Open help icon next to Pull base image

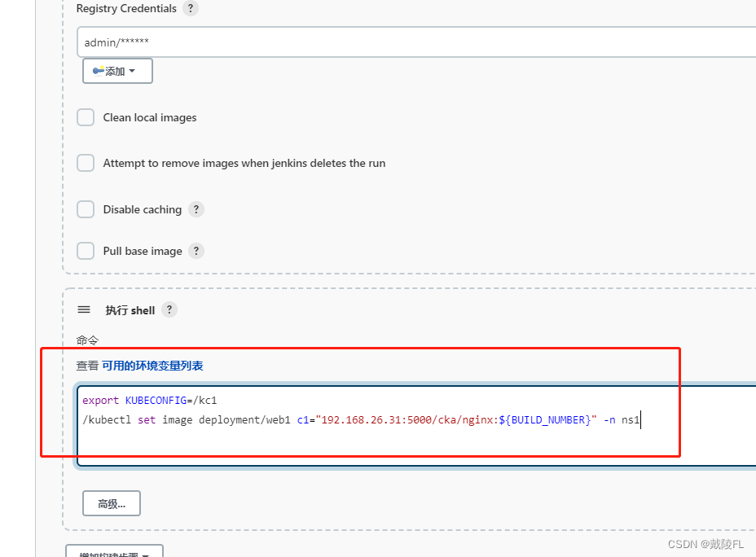196,251
